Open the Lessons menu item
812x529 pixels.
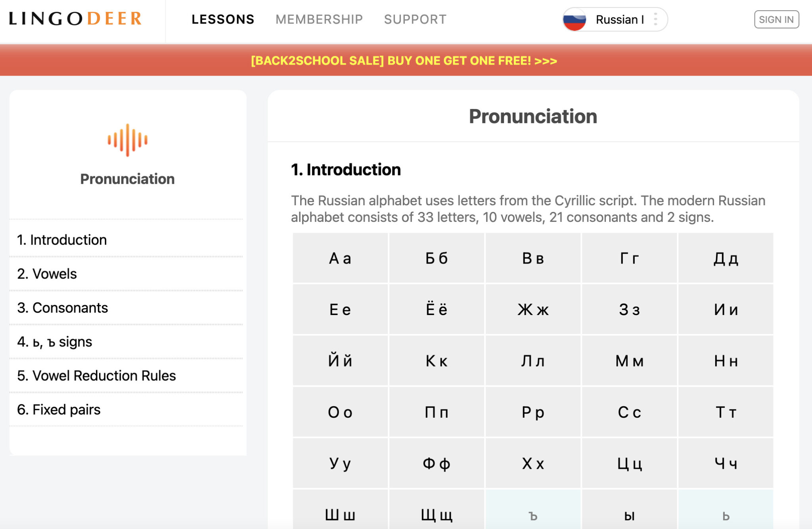point(223,19)
